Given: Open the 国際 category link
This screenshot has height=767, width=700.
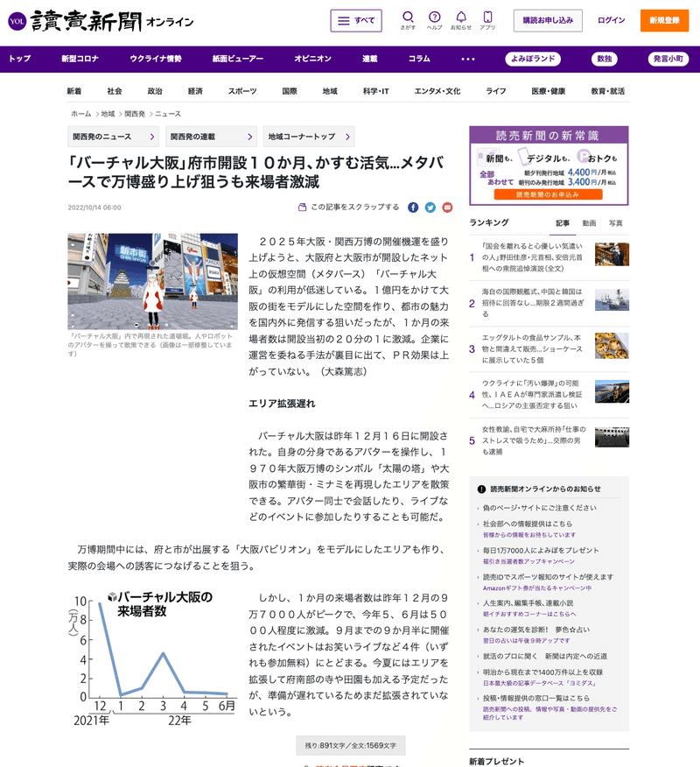Looking at the screenshot, I should 290,91.
